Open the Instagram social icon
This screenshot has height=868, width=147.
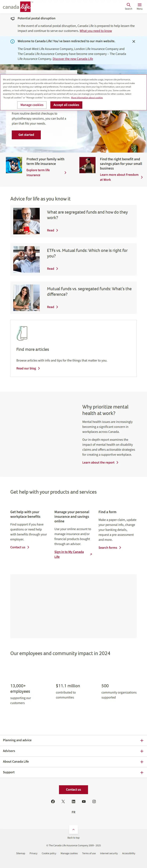[x=94, y=801]
